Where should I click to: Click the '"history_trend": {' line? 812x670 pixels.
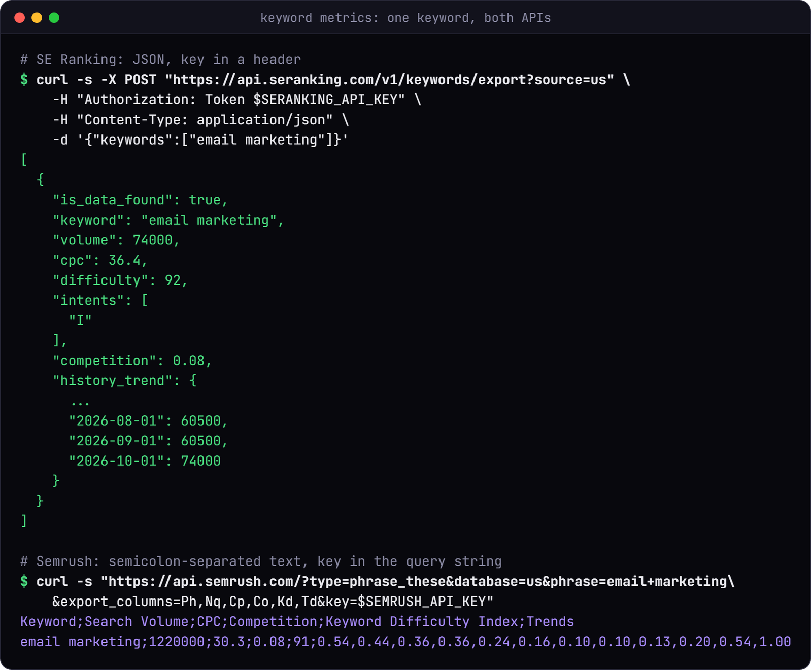(125, 380)
